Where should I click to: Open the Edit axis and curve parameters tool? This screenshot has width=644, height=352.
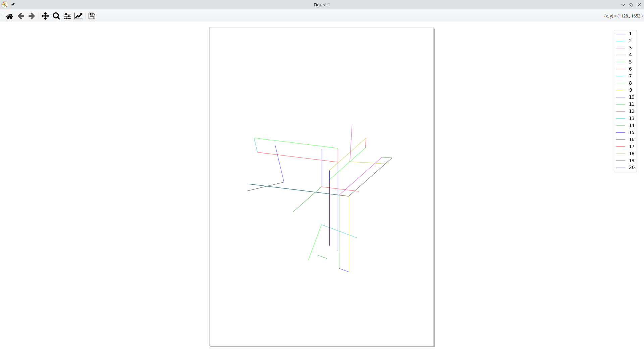[x=78, y=16]
